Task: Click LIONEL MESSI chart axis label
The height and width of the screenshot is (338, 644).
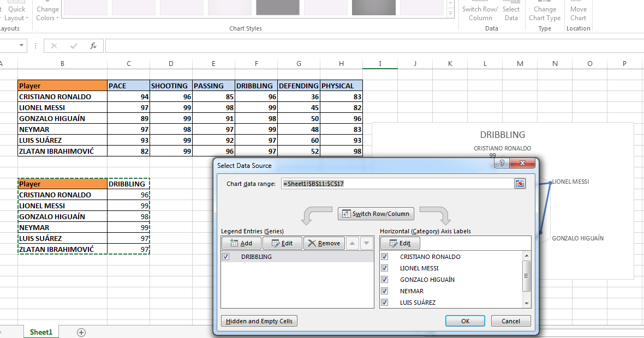Action: tap(570, 182)
